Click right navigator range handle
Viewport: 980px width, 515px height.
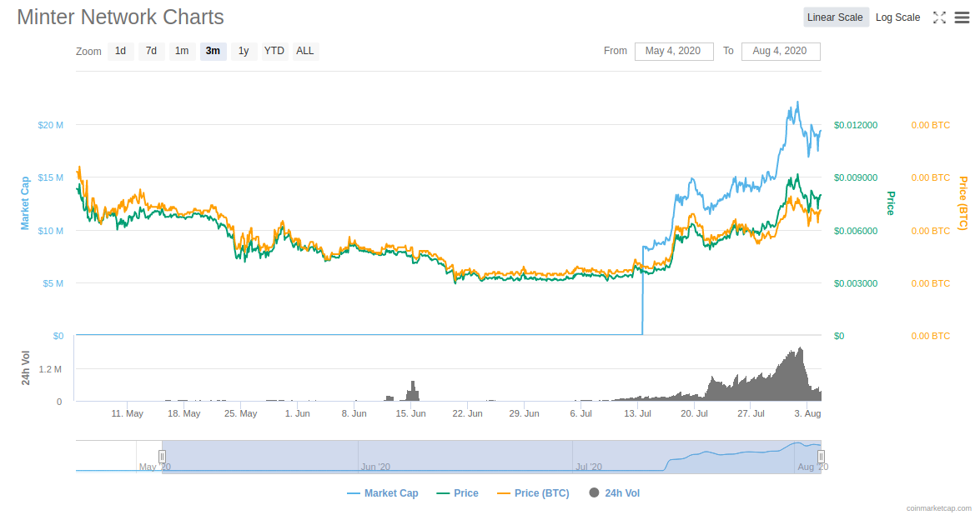pyautogui.click(x=821, y=456)
